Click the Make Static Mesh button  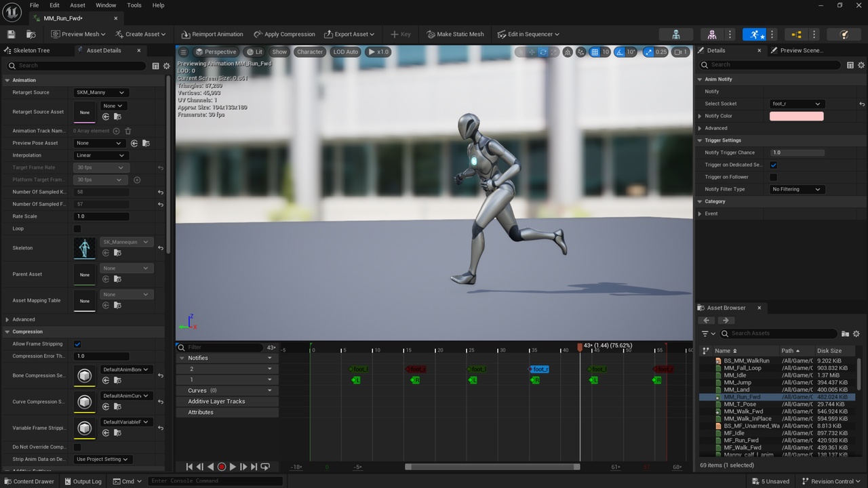(x=455, y=34)
